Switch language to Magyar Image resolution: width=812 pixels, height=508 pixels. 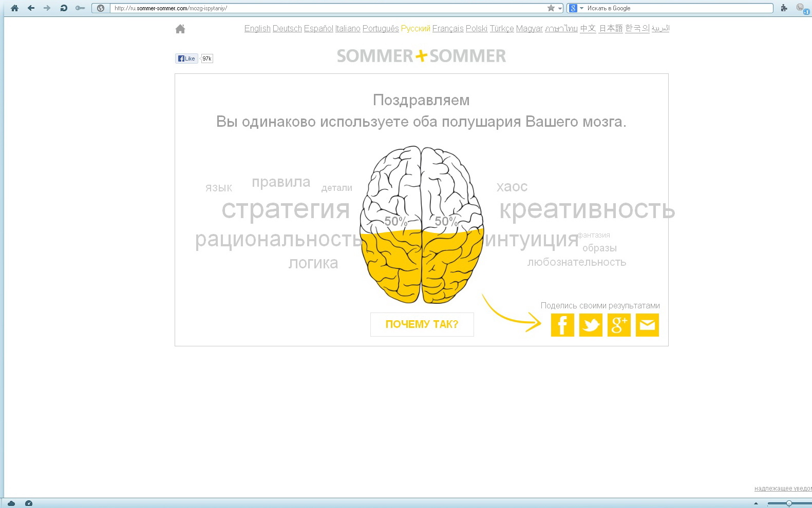click(x=530, y=29)
